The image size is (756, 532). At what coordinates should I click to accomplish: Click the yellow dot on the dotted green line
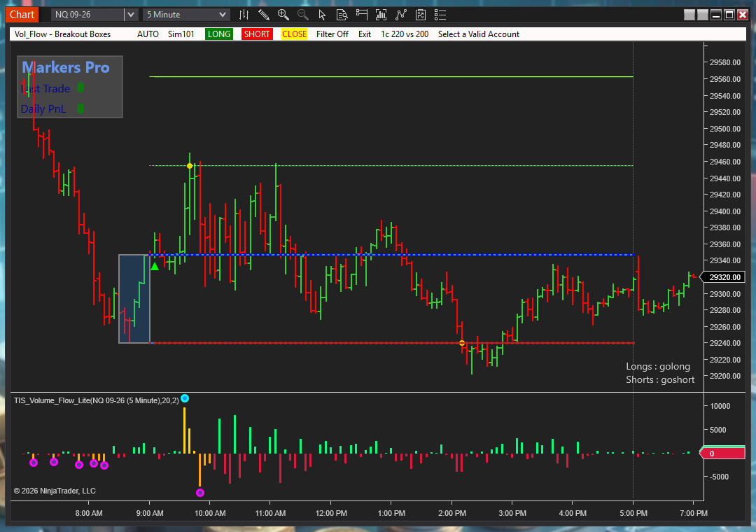point(190,166)
